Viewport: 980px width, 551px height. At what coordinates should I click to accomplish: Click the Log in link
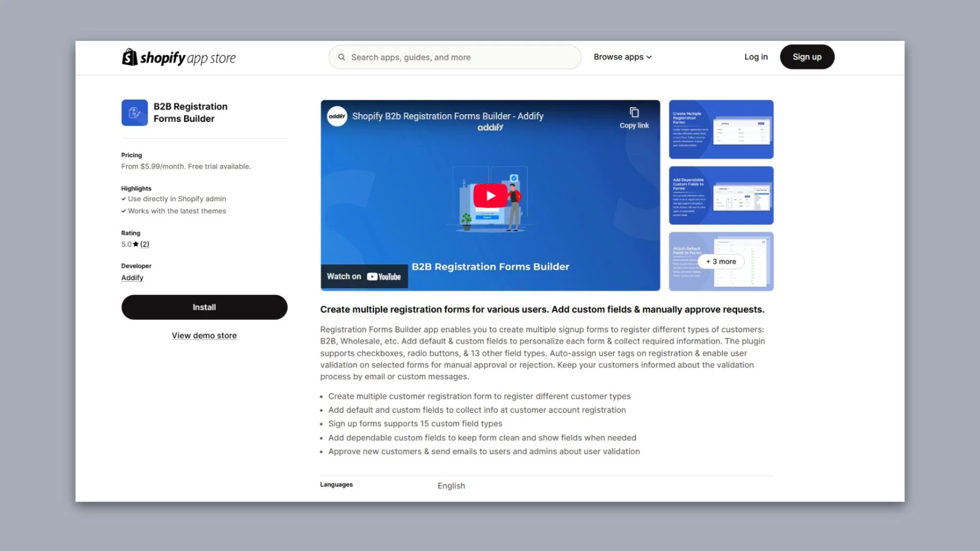[755, 57]
